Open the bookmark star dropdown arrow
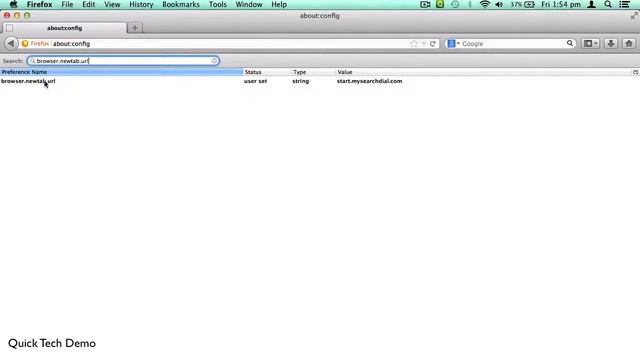 pos(424,44)
